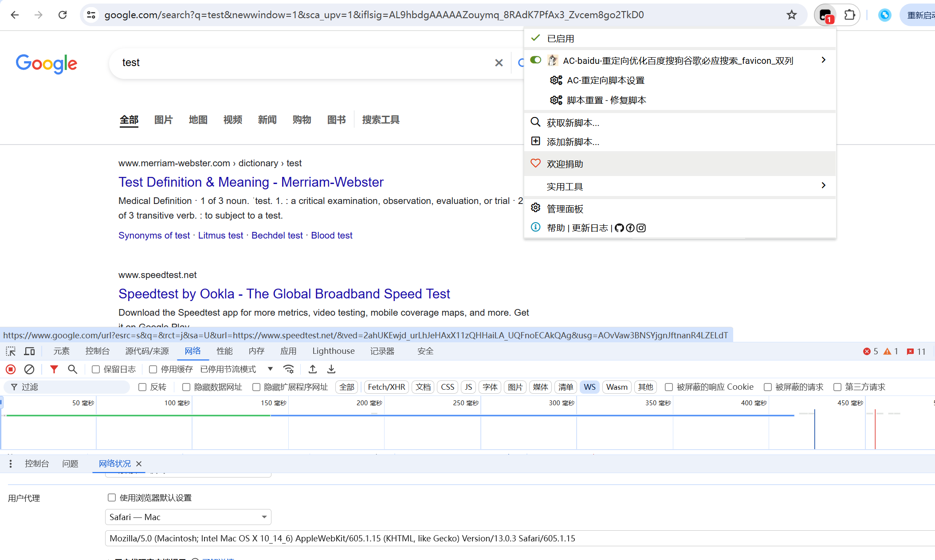Open the Facebook icon in Tampermonkey menu
This screenshot has height=560, width=935.
(630, 228)
